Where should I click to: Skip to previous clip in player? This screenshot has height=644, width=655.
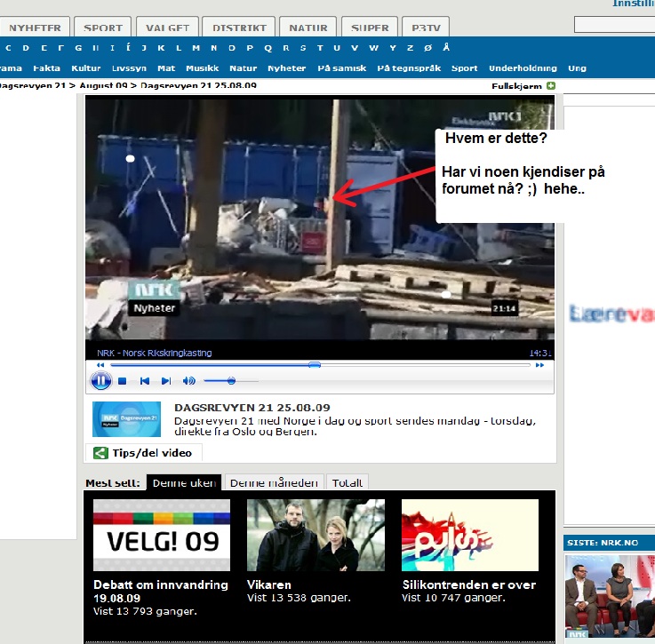click(x=145, y=381)
